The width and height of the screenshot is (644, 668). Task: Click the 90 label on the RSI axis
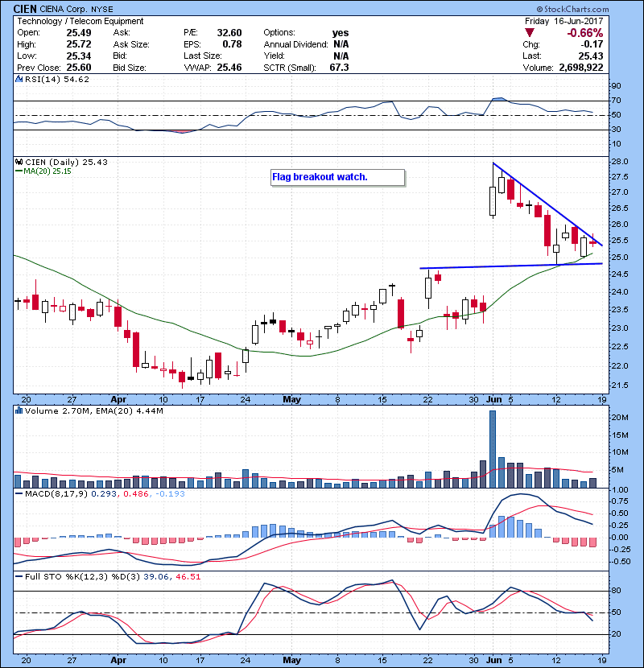[x=617, y=86]
